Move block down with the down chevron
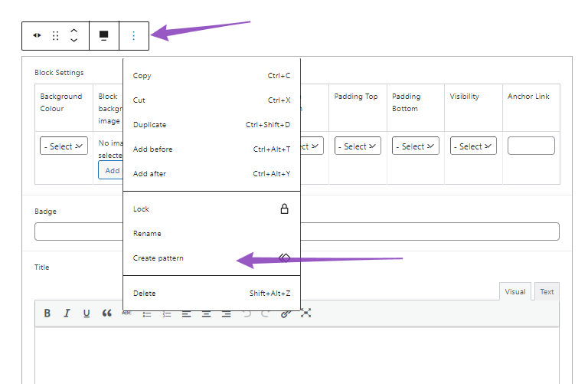 tap(73, 41)
